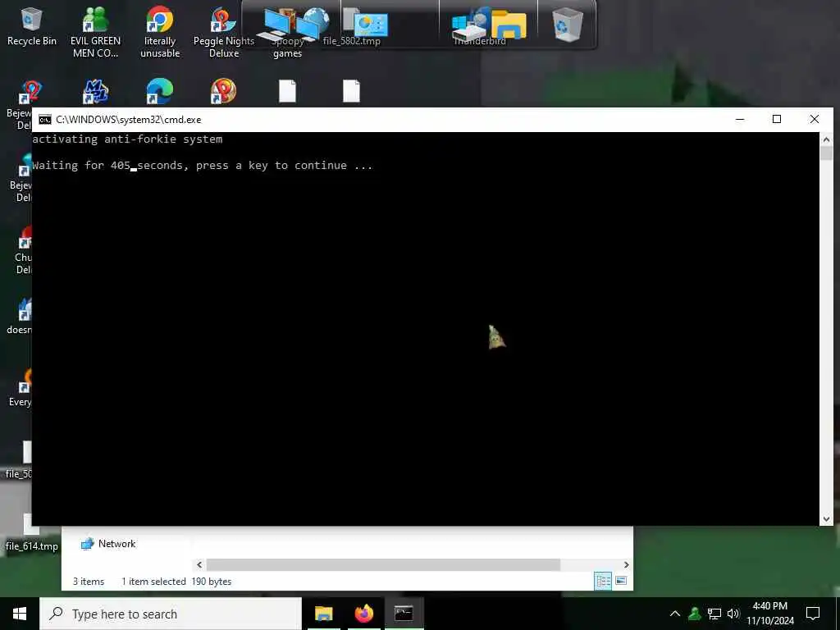
Task: Open the volume tray icon
Action: click(733, 614)
